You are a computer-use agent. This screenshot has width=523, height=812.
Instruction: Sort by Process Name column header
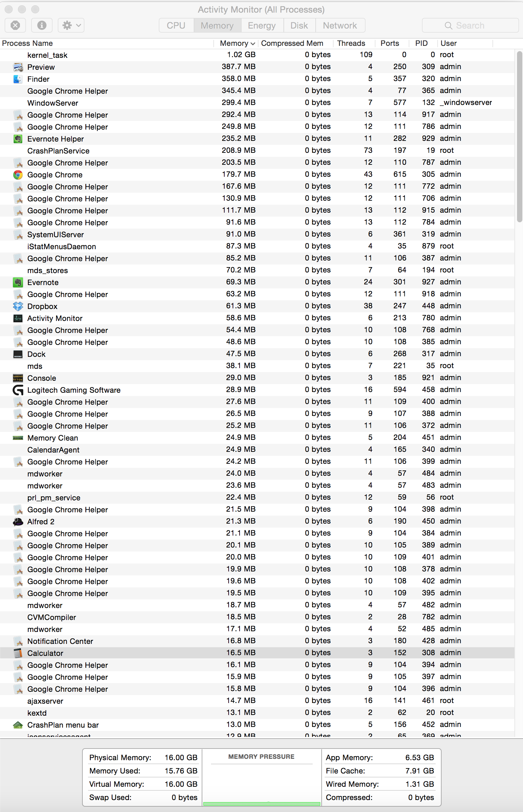pos(107,44)
